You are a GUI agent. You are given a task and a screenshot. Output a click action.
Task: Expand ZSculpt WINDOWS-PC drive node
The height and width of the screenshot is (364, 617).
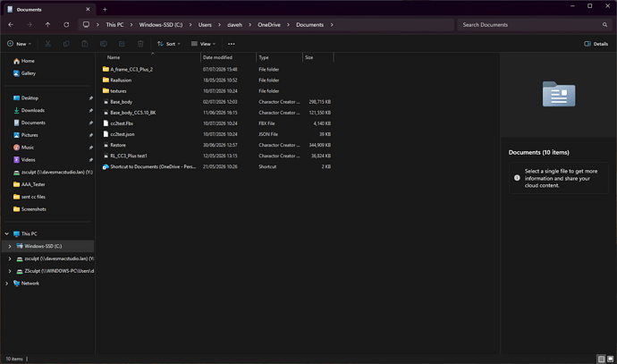point(10,271)
